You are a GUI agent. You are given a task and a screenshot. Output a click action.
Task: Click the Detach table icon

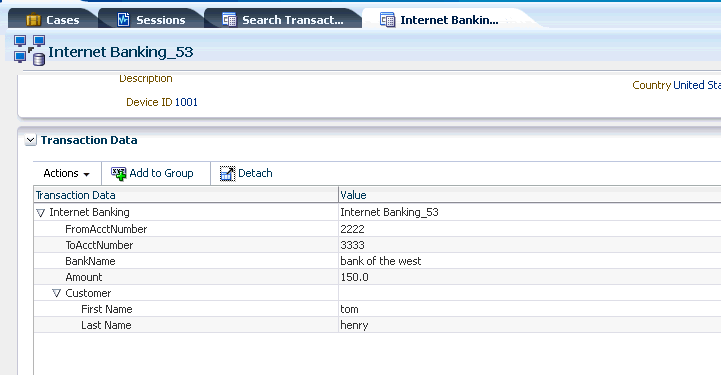click(x=227, y=173)
